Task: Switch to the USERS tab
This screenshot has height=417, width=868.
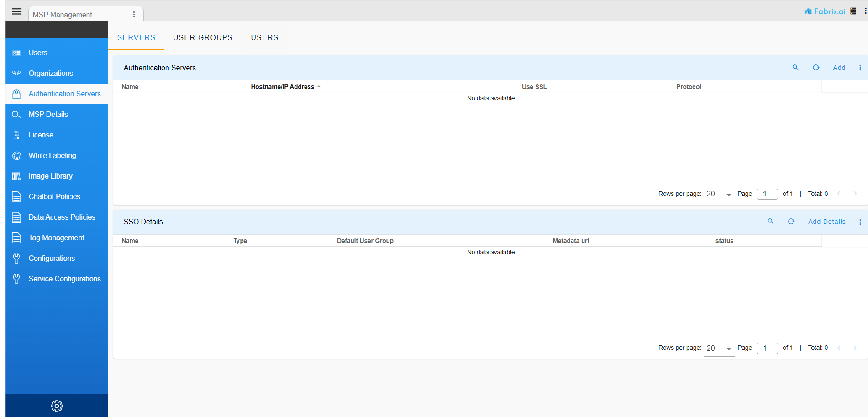Action: click(264, 37)
